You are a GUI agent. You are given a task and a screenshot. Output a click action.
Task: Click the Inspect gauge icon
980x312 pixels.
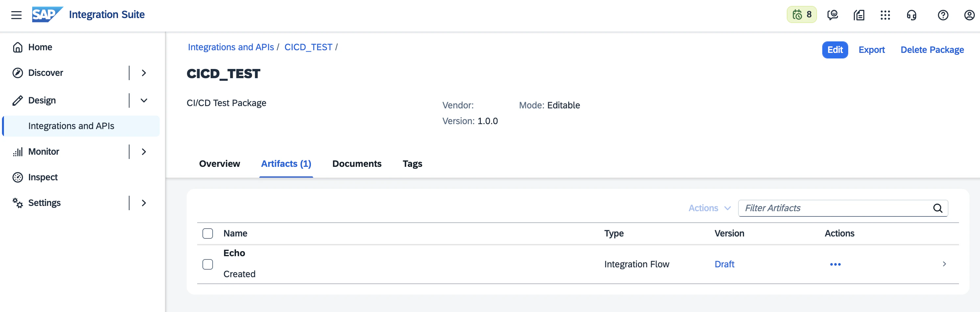(x=17, y=177)
